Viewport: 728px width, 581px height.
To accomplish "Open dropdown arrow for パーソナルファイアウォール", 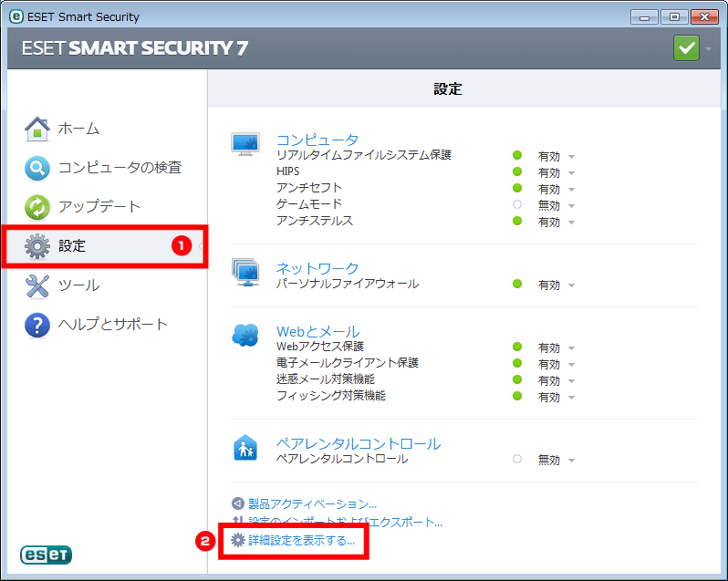I will (x=571, y=285).
